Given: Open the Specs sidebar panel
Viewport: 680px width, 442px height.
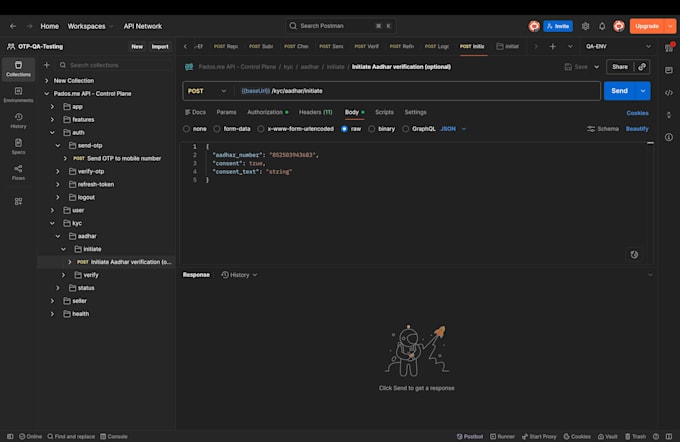Looking at the screenshot, I should pos(18,147).
